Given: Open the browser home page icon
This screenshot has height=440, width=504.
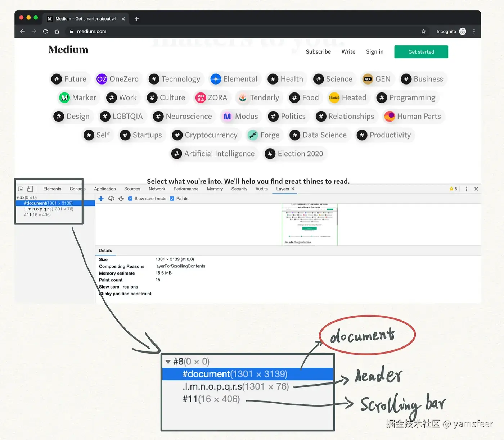Looking at the screenshot, I should tap(57, 31).
